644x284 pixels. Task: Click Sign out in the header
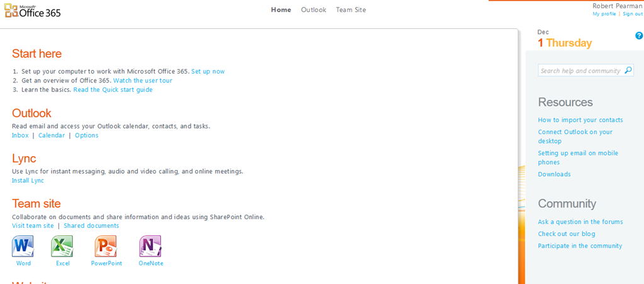click(633, 14)
